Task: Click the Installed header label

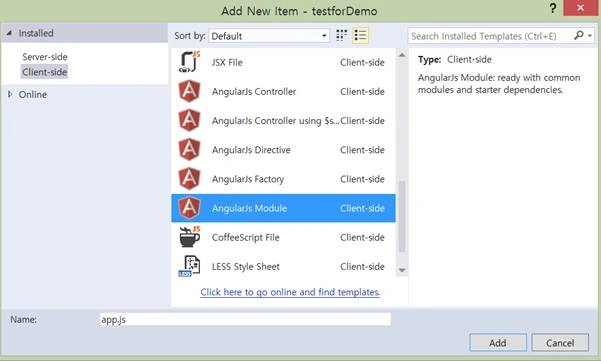Action: (36, 33)
